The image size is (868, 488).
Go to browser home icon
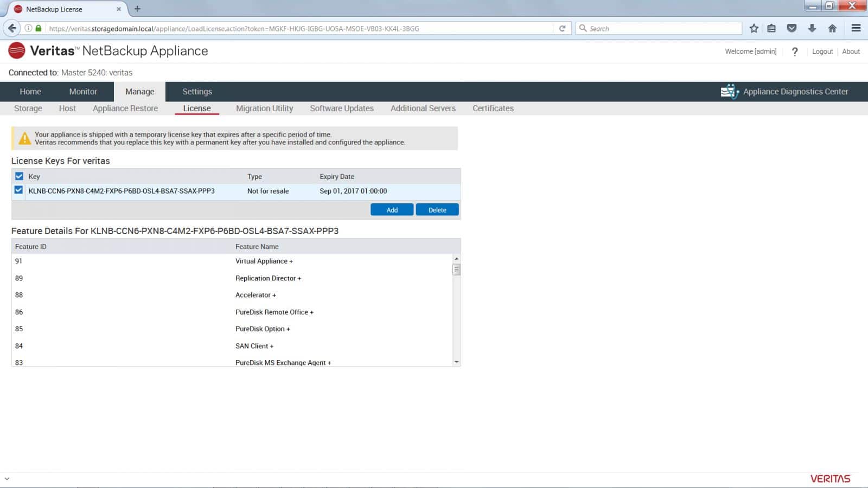tap(832, 28)
